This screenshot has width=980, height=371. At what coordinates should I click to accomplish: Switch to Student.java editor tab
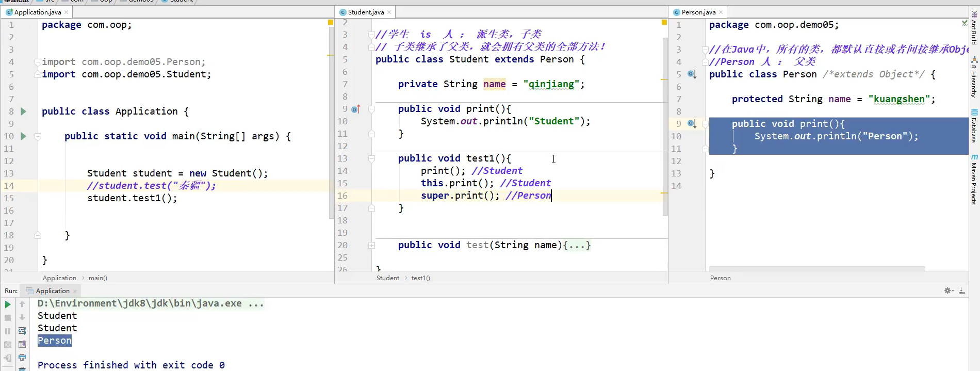366,12
